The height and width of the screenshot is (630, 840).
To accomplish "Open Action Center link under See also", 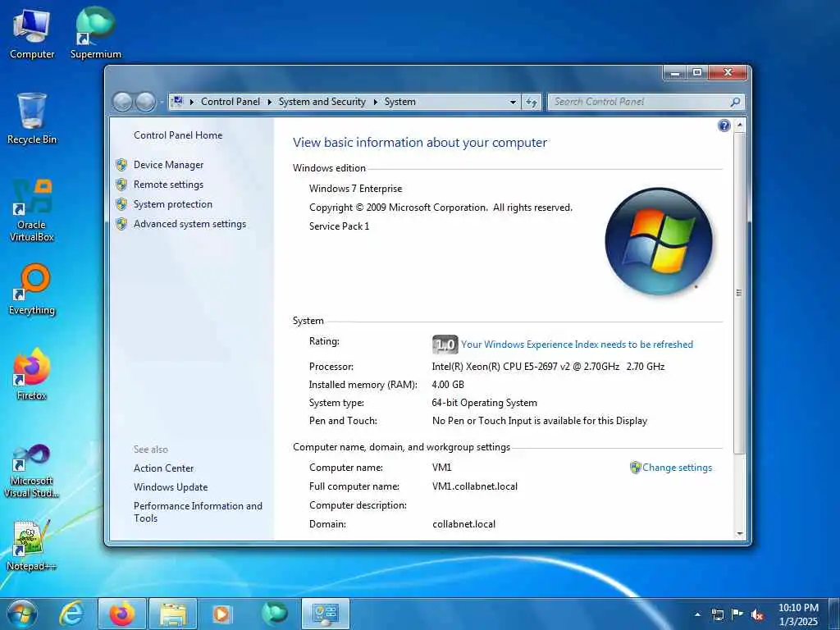I will (163, 468).
